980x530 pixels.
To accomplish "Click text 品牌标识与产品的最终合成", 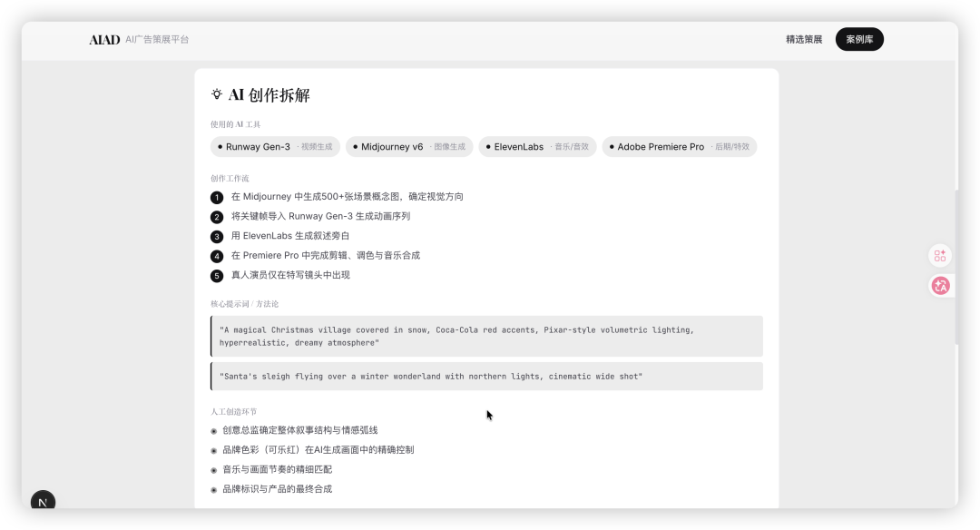I will click(x=277, y=489).
